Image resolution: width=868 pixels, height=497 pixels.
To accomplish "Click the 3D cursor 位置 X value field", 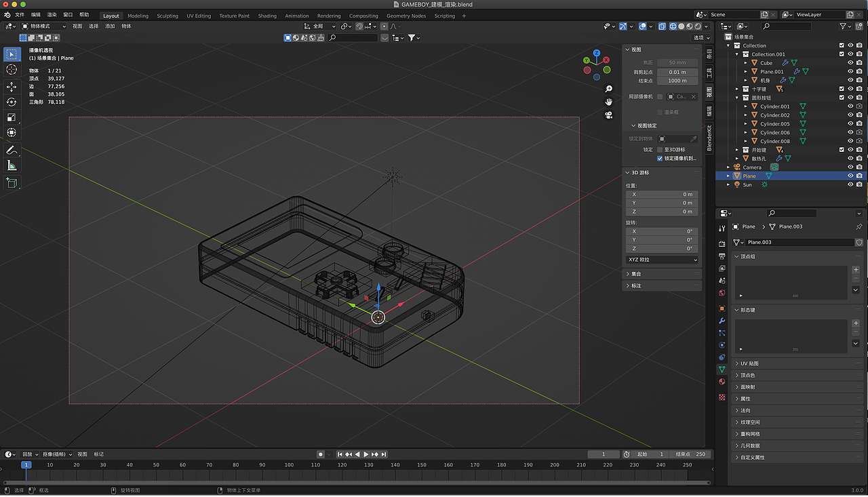I will click(662, 195).
